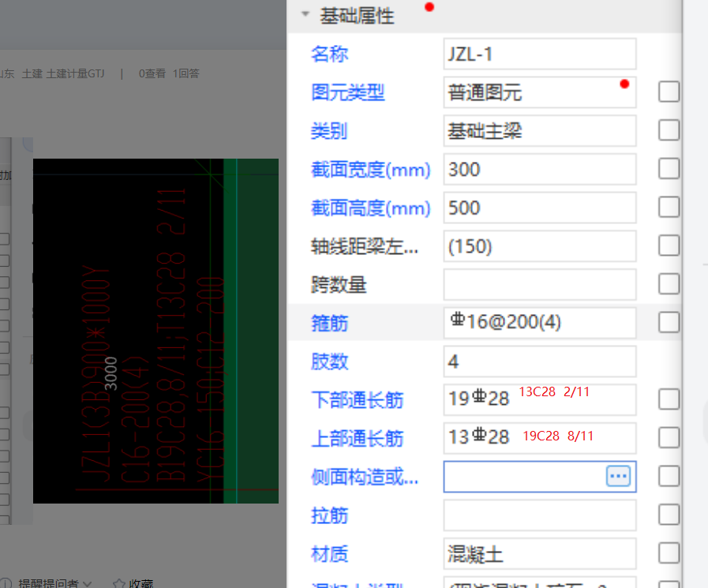This screenshot has height=588, width=708.
Task: Select the 截面宽度(mm) property label
Action: [x=371, y=170]
